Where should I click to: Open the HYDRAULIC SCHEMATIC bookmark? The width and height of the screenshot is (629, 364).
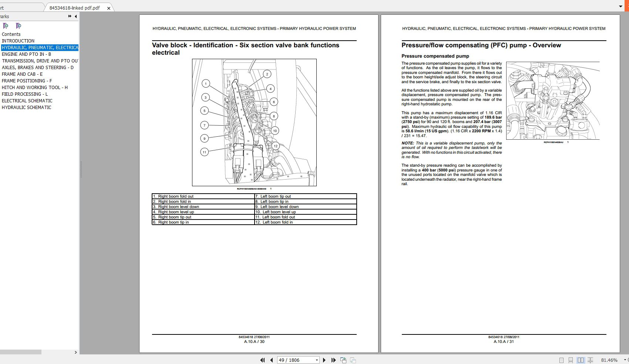26,107
